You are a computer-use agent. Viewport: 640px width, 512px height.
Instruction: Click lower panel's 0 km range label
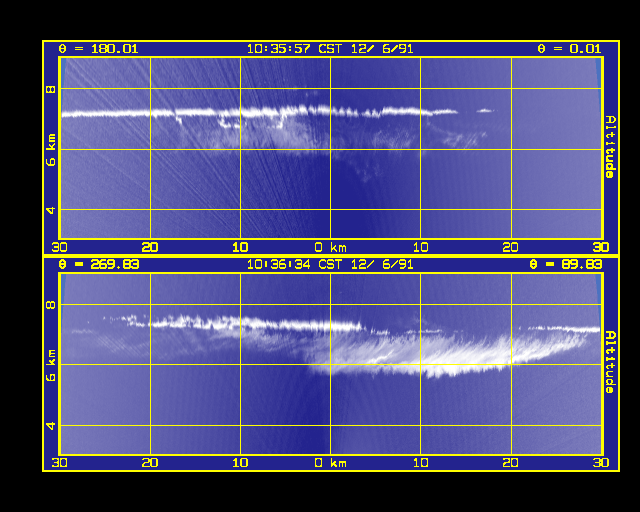pyautogui.click(x=331, y=463)
